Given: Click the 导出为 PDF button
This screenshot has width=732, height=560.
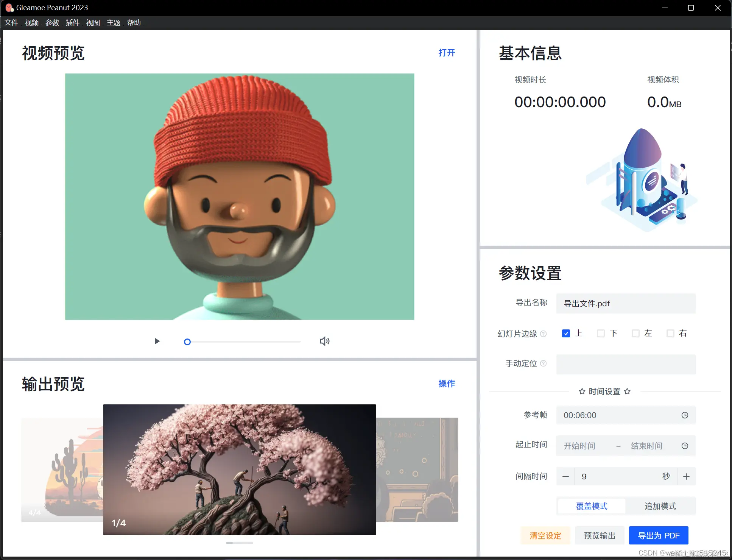Looking at the screenshot, I should point(658,535).
